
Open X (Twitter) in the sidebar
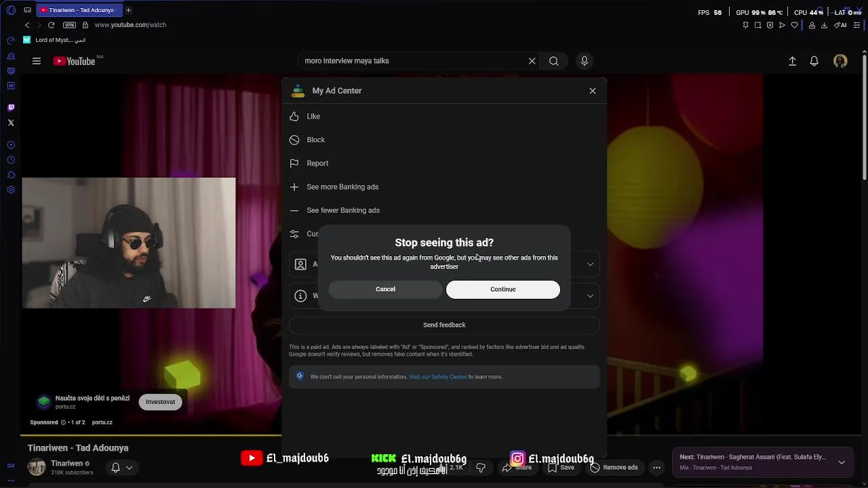coord(11,123)
